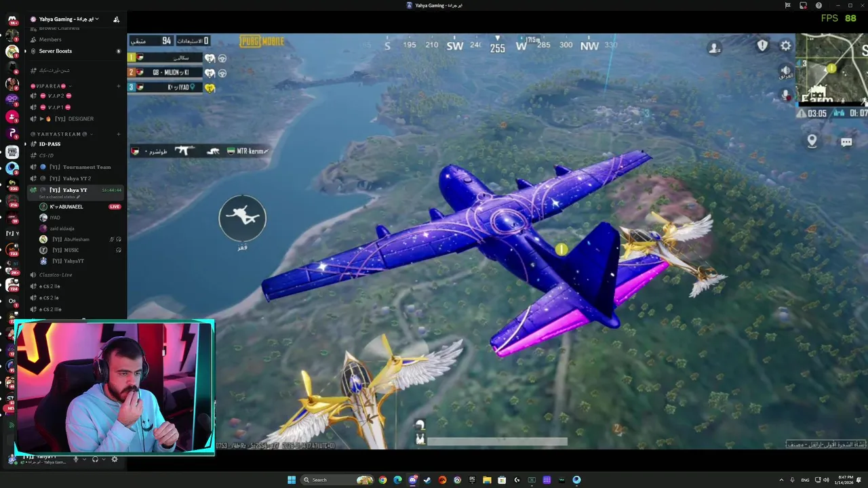Open the taskbar volume control
The height and width of the screenshot is (488, 868).
click(x=825, y=480)
